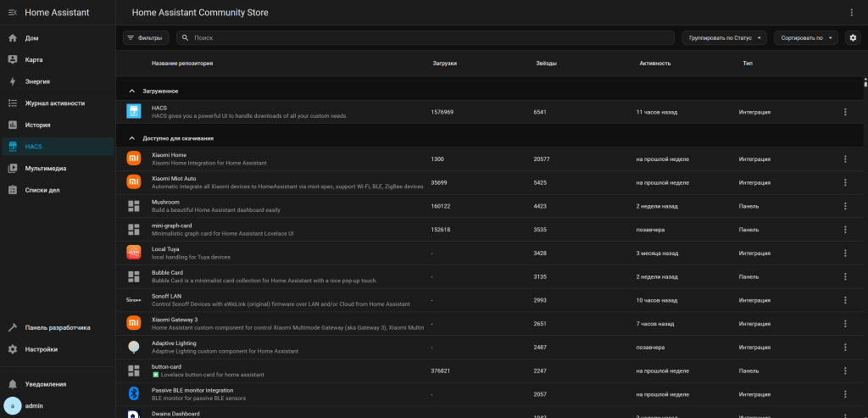Image resolution: width=868 pixels, height=418 pixels.
Task: Open the Mushroom row menu
Action: point(845,206)
